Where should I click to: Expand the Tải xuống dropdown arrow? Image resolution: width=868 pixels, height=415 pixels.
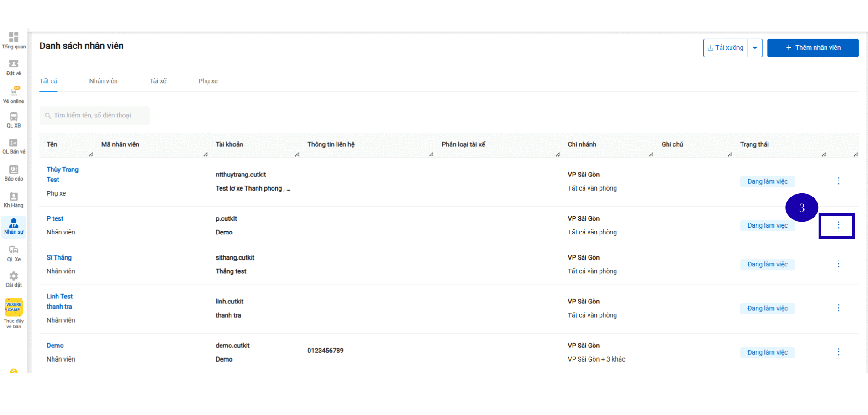(755, 48)
